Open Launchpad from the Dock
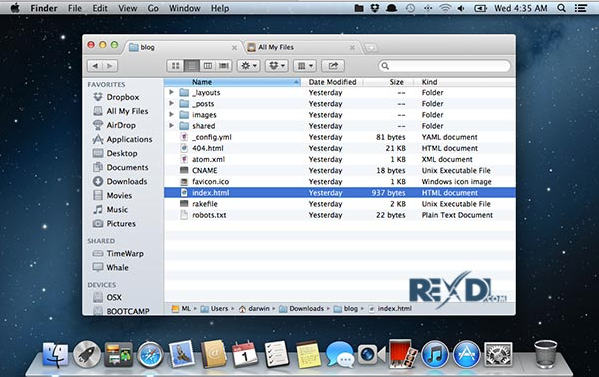 (x=87, y=355)
